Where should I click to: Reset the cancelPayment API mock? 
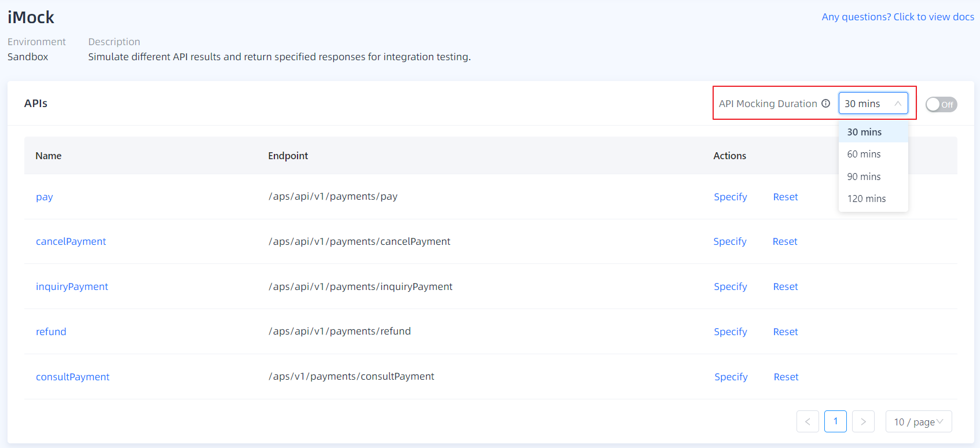click(x=784, y=241)
